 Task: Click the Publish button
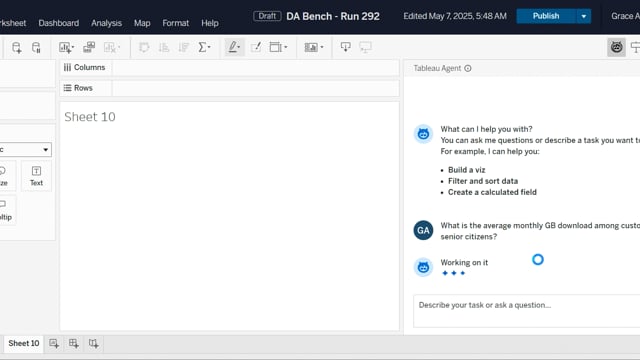point(546,16)
